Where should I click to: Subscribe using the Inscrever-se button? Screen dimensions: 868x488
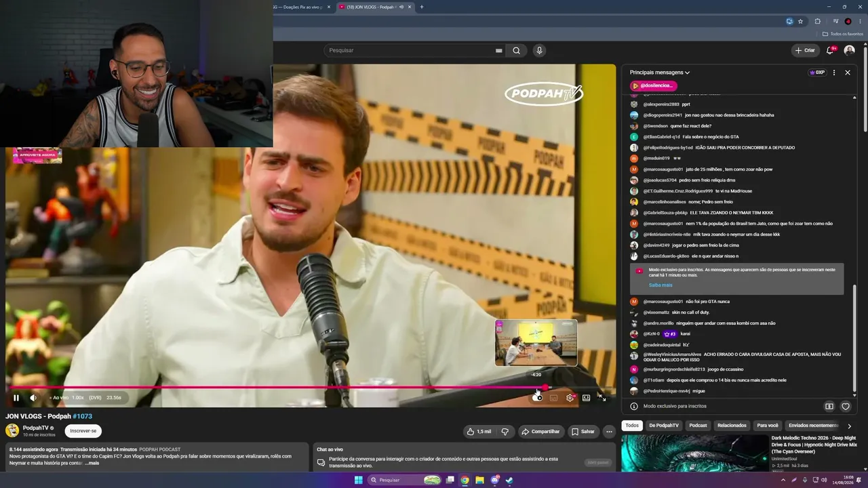pyautogui.click(x=83, y=431)
